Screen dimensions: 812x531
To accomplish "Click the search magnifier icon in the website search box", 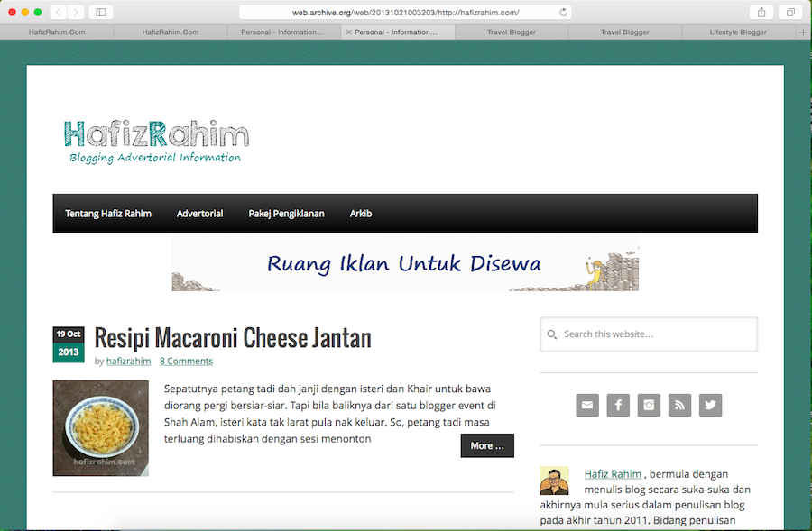I will tap(552, 334).
